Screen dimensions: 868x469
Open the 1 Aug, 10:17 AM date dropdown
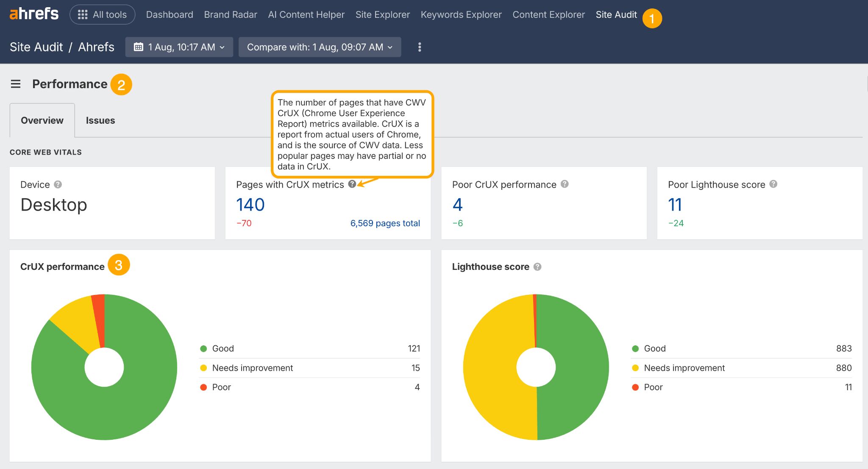coord(179,47)
